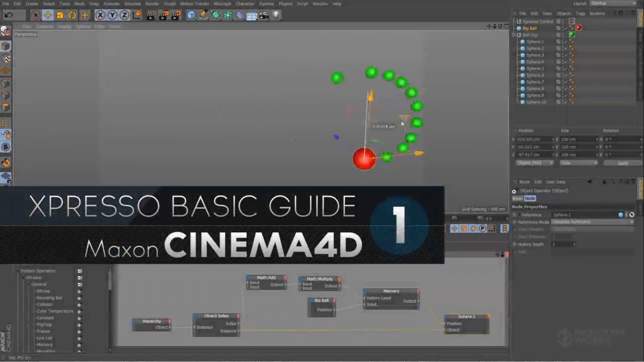Add a Cube primitive object
This screenshot has width=644, height=362.
pyautogui.click(x=191, y=15)
